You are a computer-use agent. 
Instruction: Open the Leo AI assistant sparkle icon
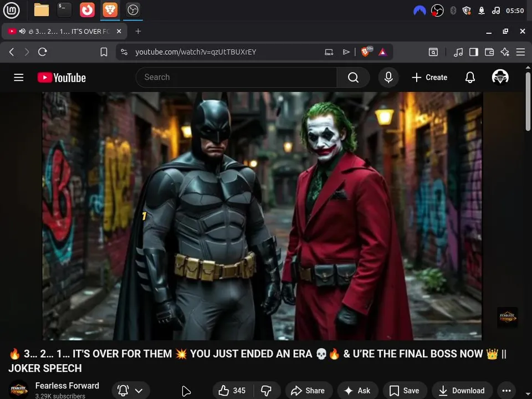point(505,52)
